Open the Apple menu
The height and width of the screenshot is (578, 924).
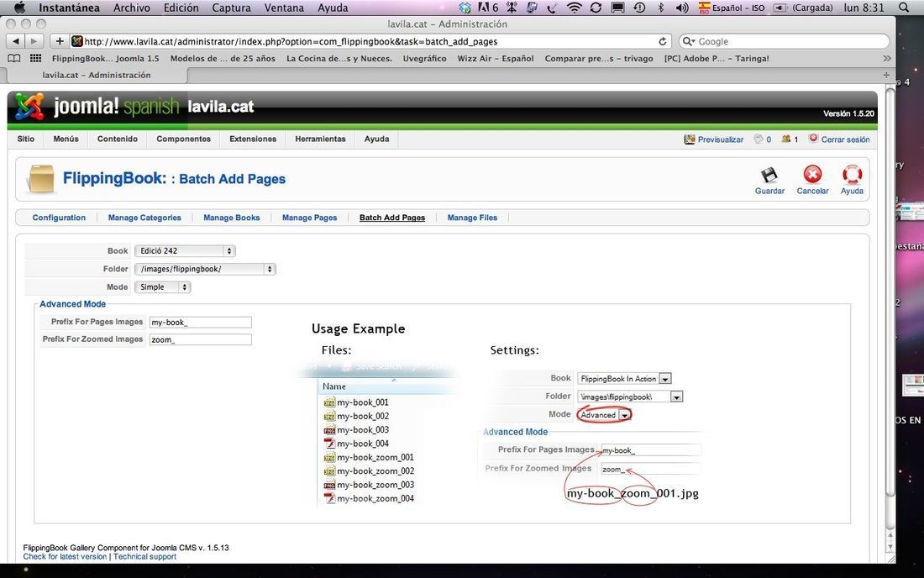[18, 8]
